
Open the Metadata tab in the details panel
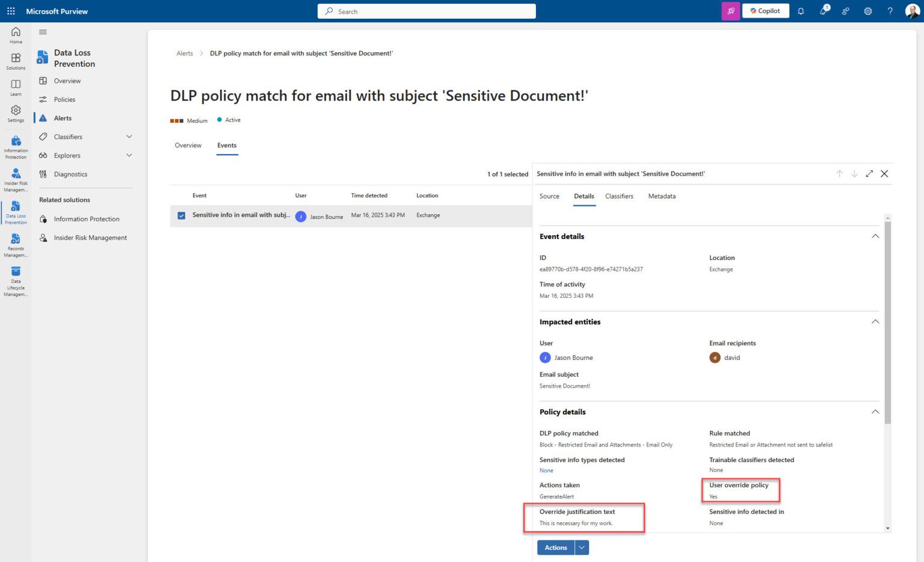(x=662, y=196)
